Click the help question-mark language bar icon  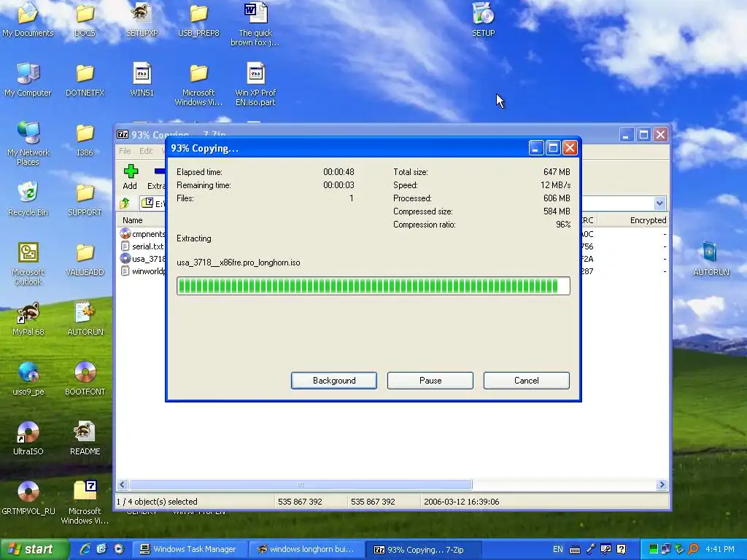click(622, 549)
